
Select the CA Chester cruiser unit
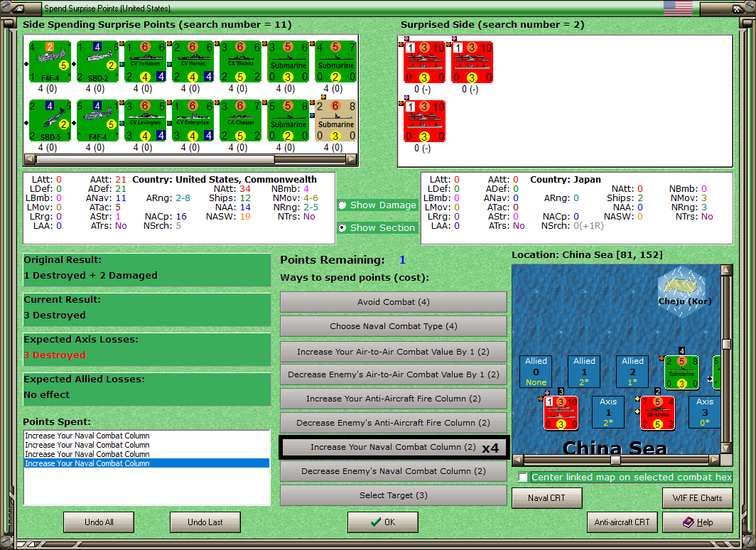[241, 121]
